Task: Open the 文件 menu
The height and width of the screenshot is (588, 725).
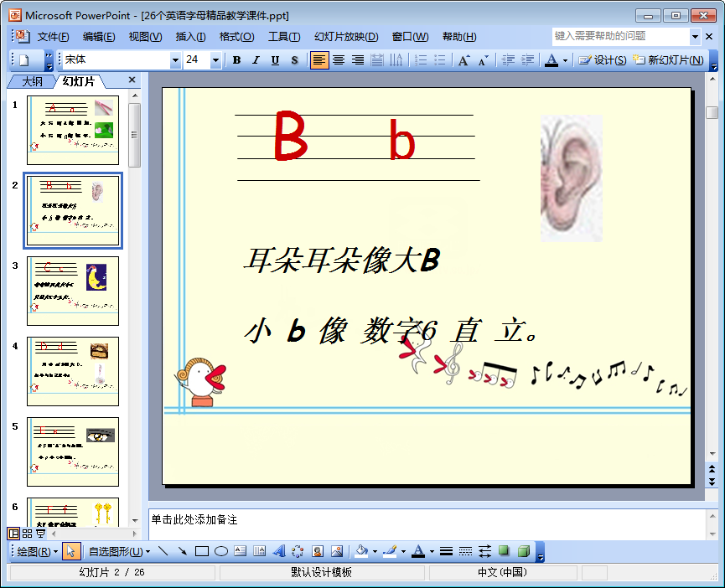Action: click(53, 37)
